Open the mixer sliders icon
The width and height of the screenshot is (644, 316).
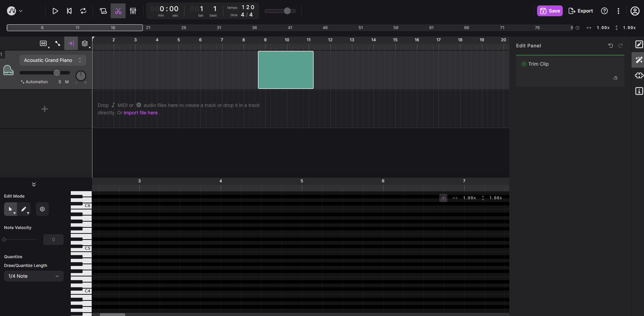(x=133, y=11)
